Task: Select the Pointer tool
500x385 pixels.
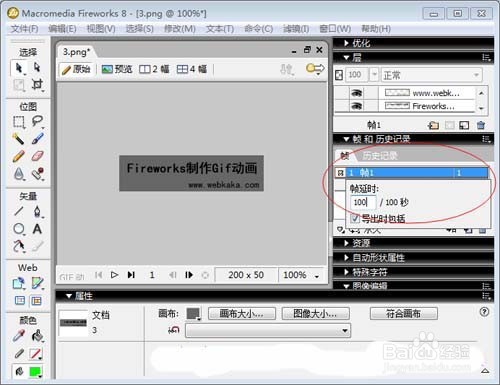Action: 19,68
